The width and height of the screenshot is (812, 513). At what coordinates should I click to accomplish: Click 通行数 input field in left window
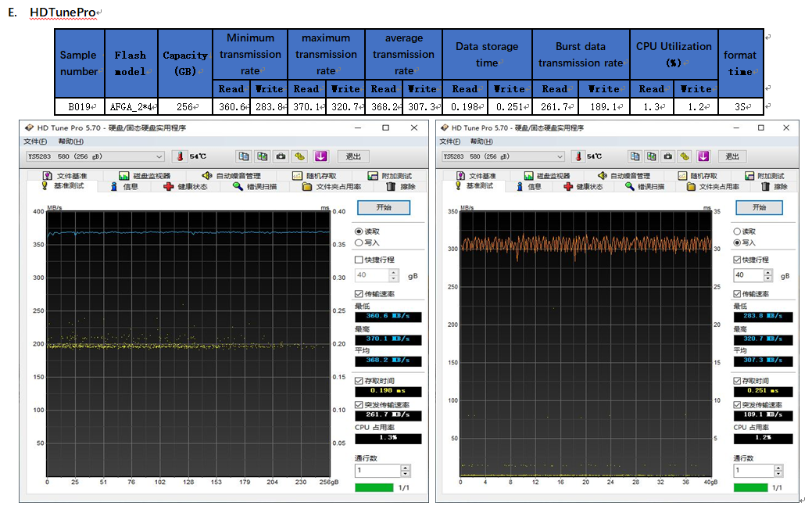tap(378, 471)
